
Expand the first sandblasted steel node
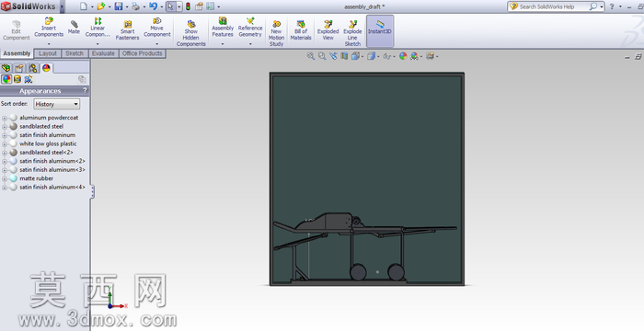[5, 127]
